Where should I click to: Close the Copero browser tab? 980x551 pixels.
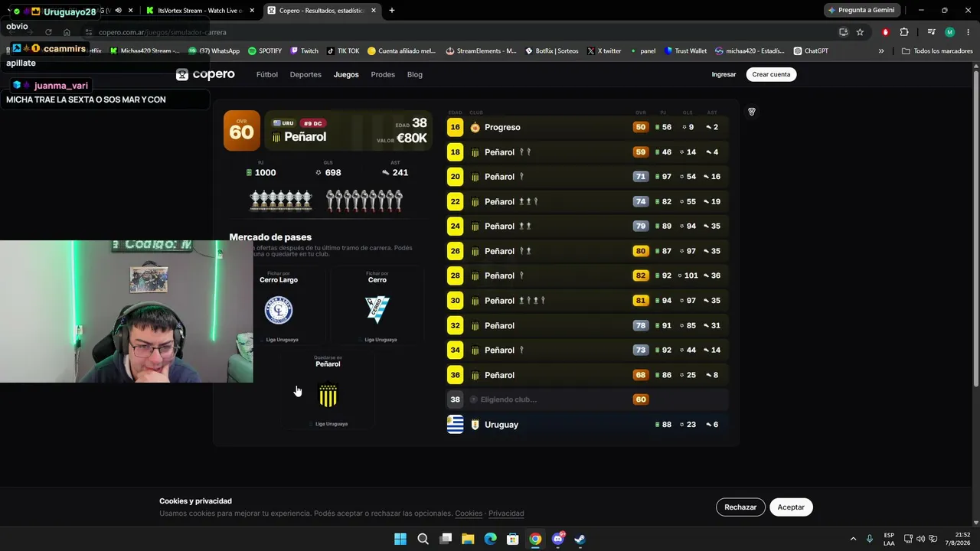(x=373, y=11)
